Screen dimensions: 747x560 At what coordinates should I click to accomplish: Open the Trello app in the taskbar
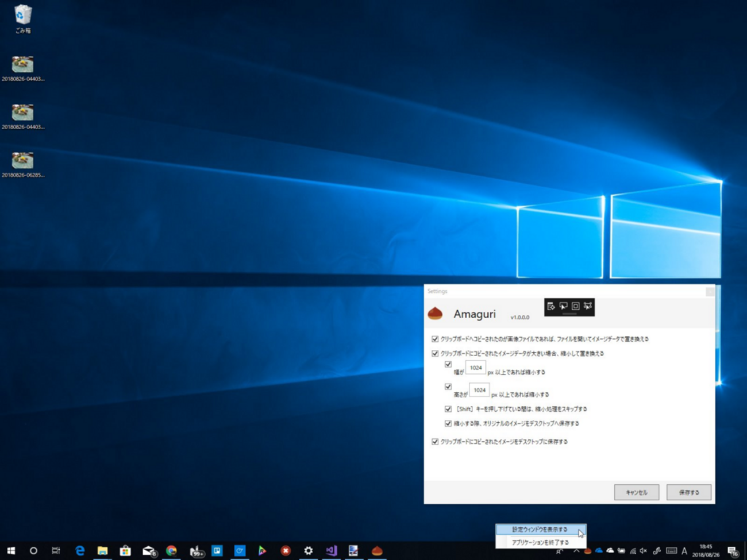217,550
